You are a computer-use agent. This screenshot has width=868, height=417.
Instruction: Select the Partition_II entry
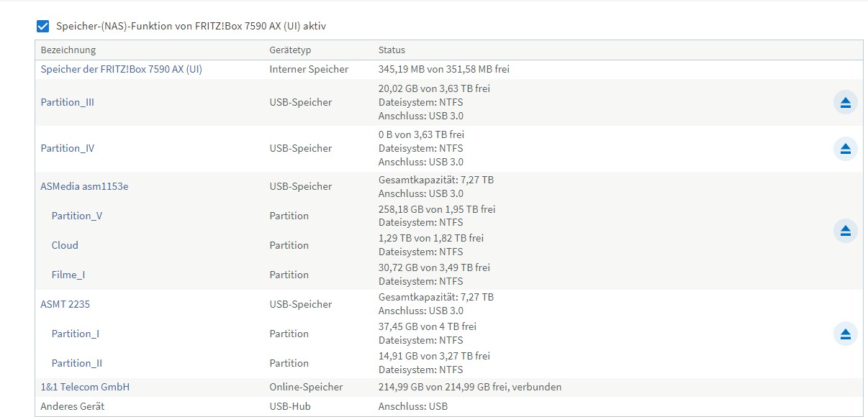[77, 363]
